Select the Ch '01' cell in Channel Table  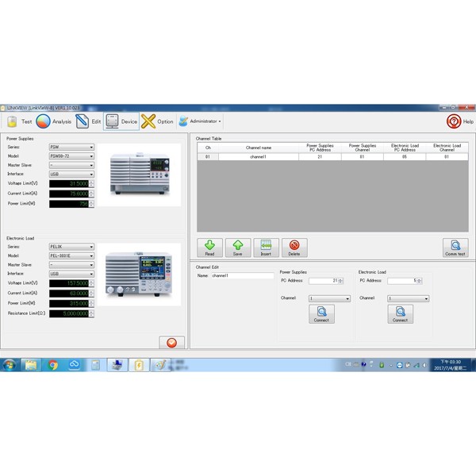point(208,157)
